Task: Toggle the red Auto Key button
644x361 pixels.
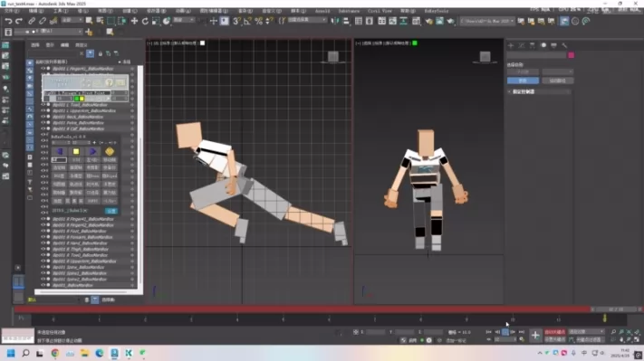Action: pos(555,332)
